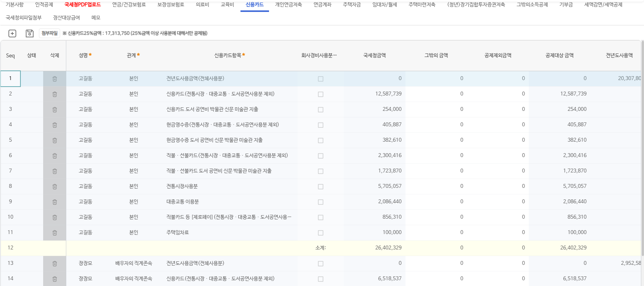Delete row 1 using its trash icon
This screenshot has width=644, height=286.
pos(55,79)
